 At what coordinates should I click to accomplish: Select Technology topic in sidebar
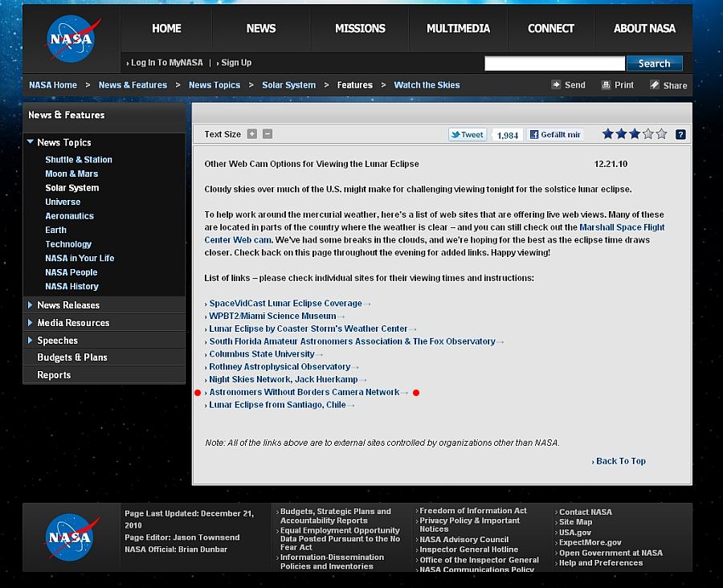tap(68, 244)
